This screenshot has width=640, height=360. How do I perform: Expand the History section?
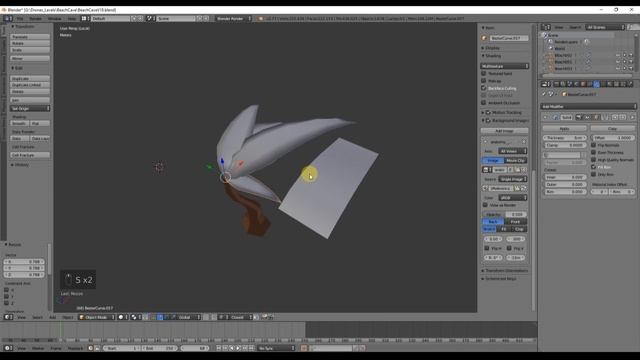pyautogui.click(x=20, y=165)
